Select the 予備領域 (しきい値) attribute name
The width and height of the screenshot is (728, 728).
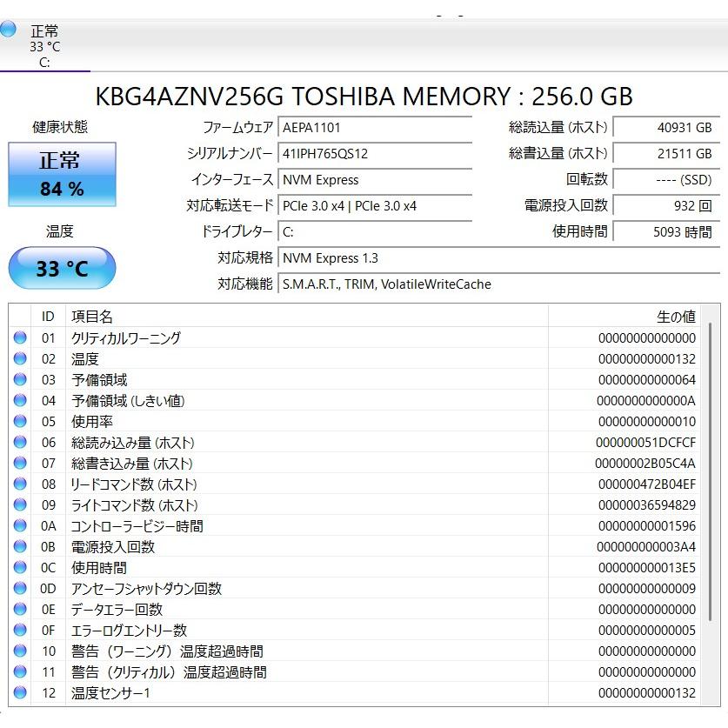(128, 401)
